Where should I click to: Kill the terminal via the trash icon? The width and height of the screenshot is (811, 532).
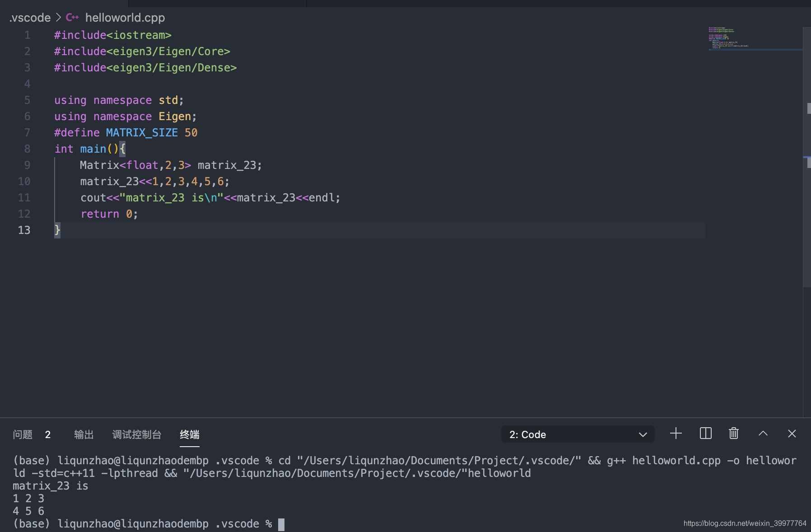point(733,434)
